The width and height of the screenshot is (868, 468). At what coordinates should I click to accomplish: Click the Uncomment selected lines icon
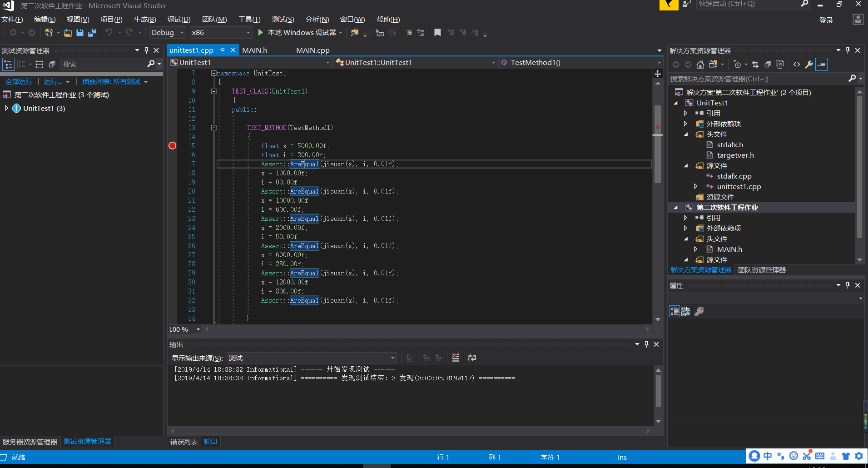421,32
